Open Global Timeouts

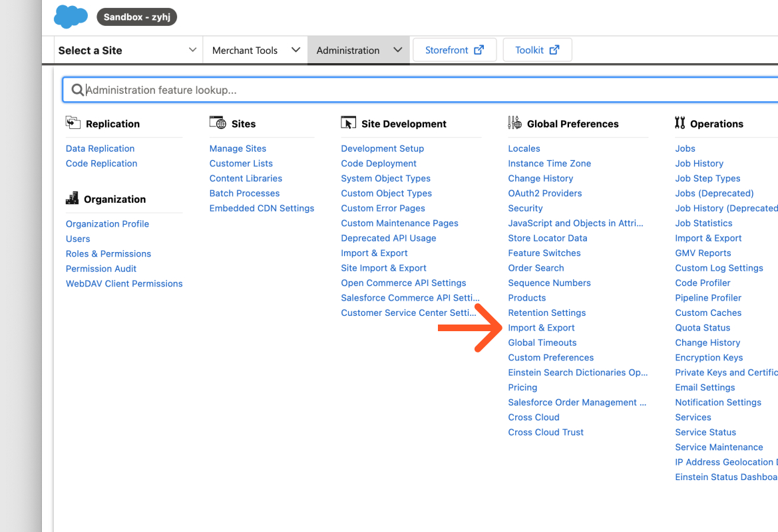click(542, 342)
